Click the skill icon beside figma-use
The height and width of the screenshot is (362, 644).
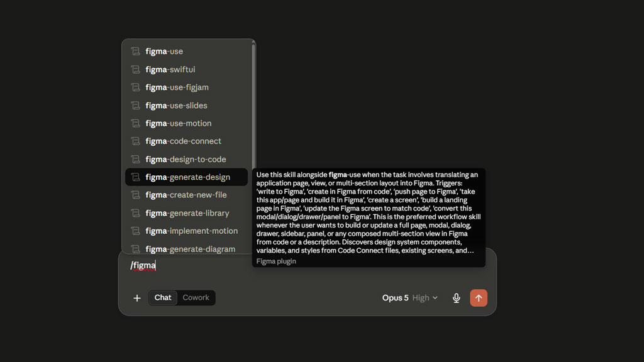click(136, 52)
